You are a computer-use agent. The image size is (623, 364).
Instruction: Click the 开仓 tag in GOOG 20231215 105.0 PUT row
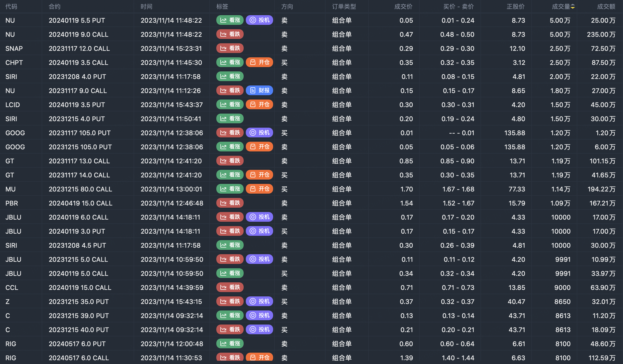point(260,147)
